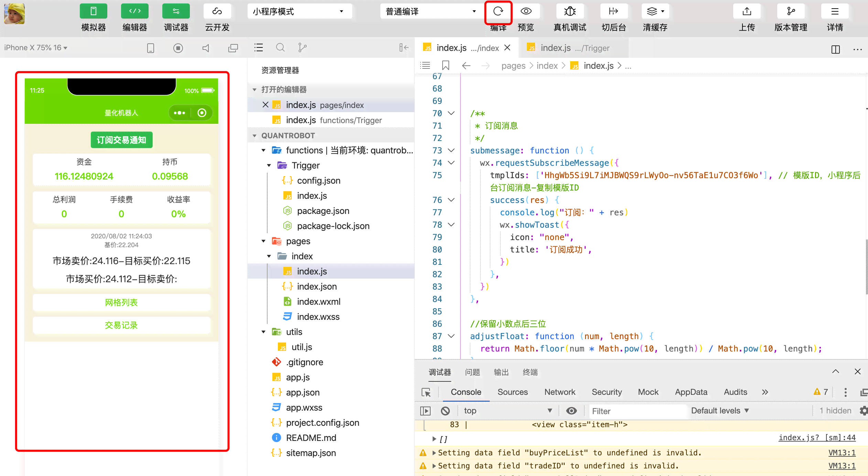Image resolution: width=868 pixels, height=476 pixels.
Task: Click the clear console icon
Action: [x=445, y=411]
